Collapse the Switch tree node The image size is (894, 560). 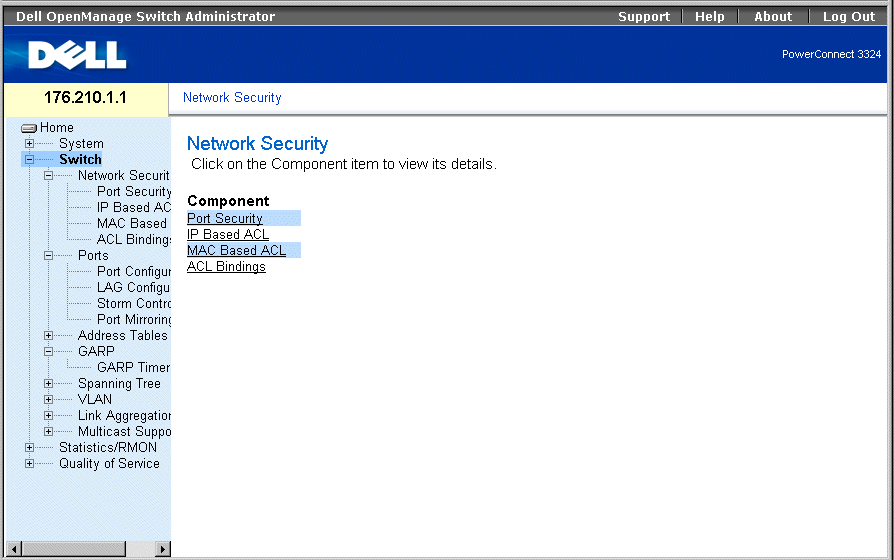coord(29,159)
